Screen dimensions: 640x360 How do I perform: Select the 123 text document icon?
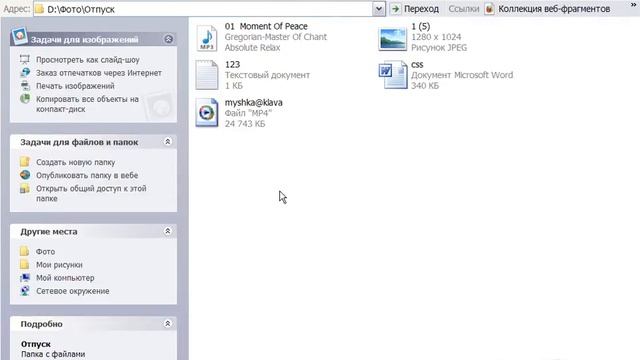[x=207, y=75]
